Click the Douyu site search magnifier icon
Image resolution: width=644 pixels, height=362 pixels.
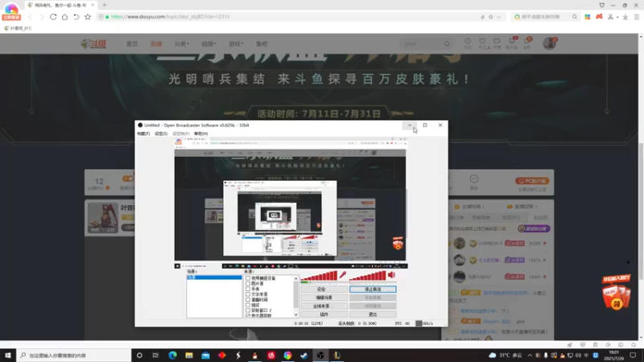tap(447, 44)
